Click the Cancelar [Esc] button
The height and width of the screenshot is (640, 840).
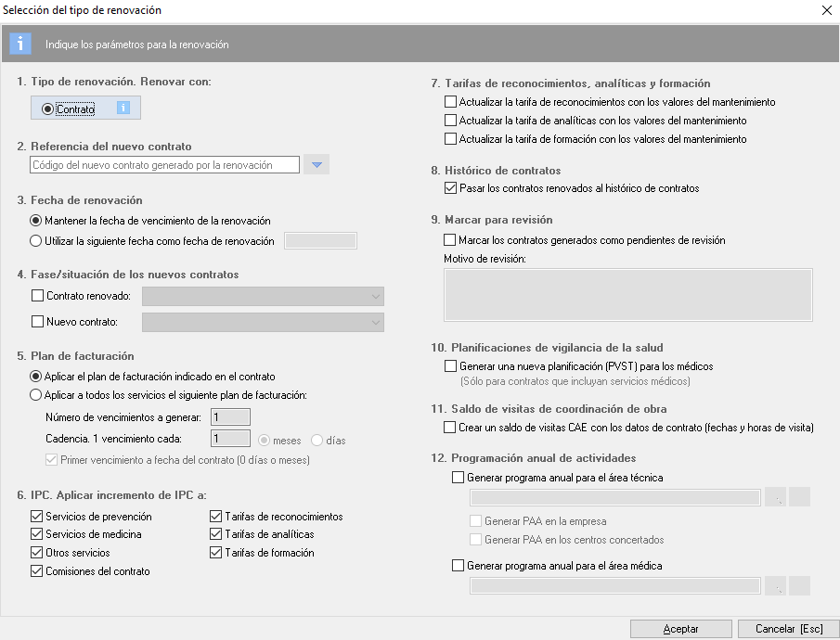click(x=788, y=629)
